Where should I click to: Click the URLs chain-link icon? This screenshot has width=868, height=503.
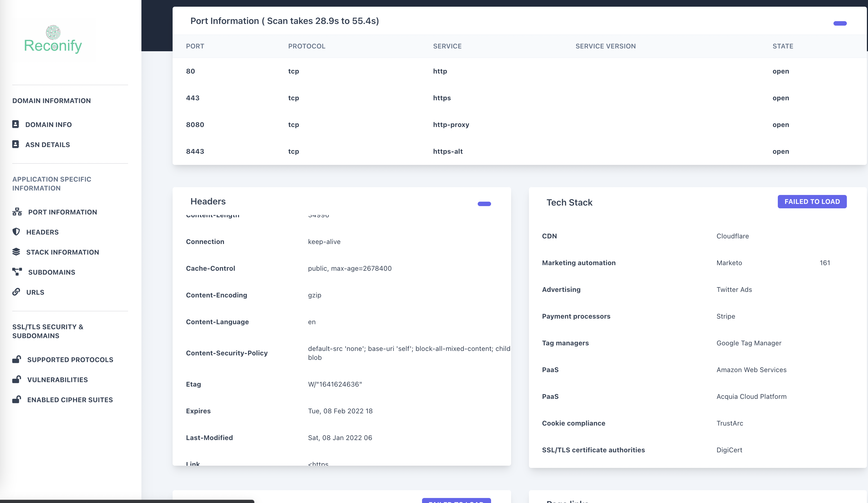pos(16,291)
